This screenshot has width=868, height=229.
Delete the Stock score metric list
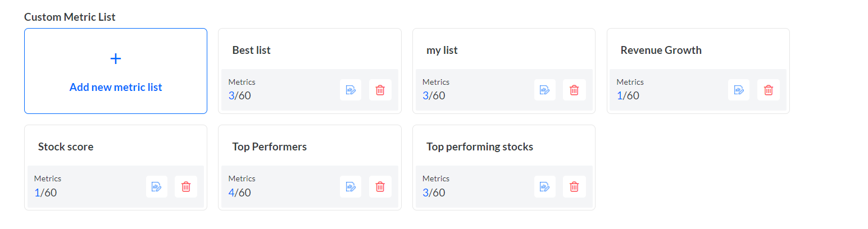click(186, 186)
